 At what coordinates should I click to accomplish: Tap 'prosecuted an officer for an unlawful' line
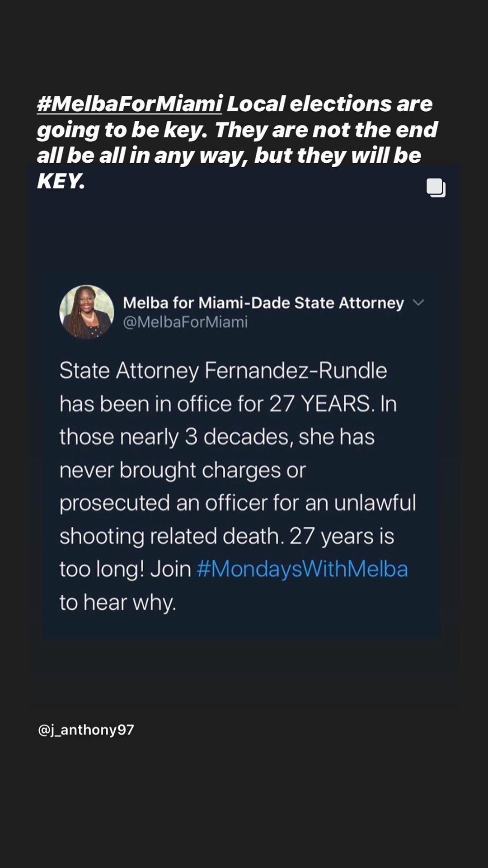238,503
